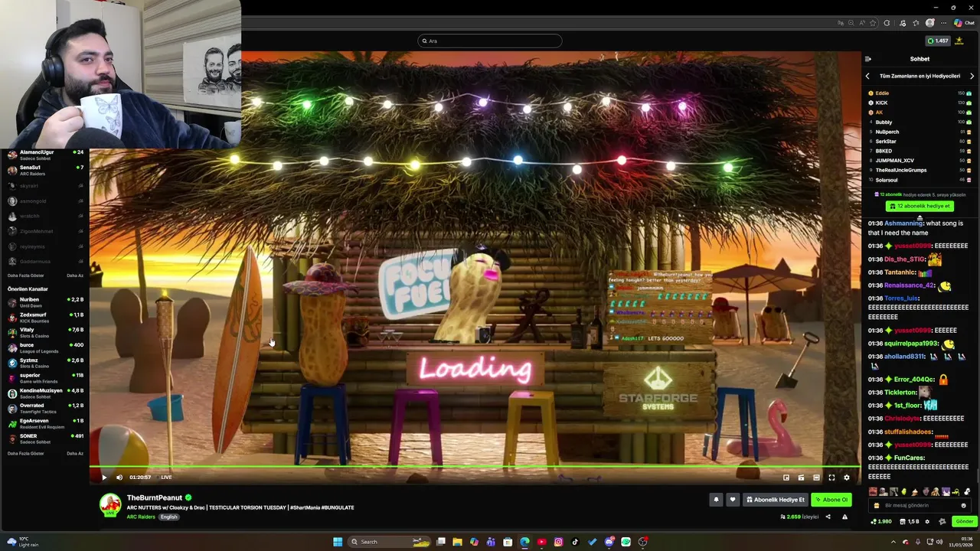Click gift icon inside chat input

point(876,505)
